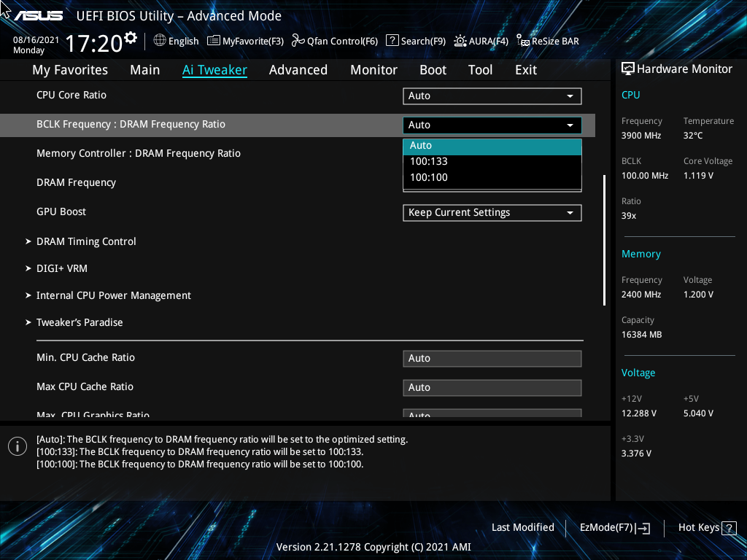Image resolution: width=747 pixels, height=560 pixels.
Task: Click the 3900 MHz CPU frequency value
Action: pyautogui.click(x=641, y=136)
